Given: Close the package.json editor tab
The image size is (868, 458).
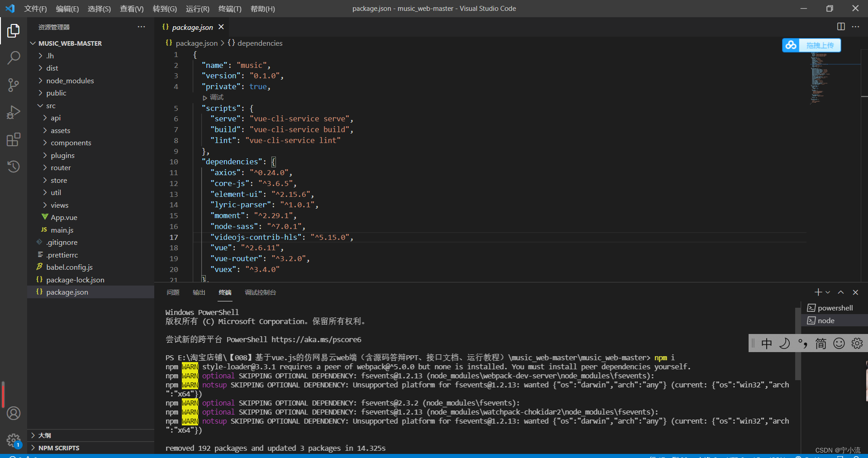Looking at the screenshot, I should click(x=221, y=27).
